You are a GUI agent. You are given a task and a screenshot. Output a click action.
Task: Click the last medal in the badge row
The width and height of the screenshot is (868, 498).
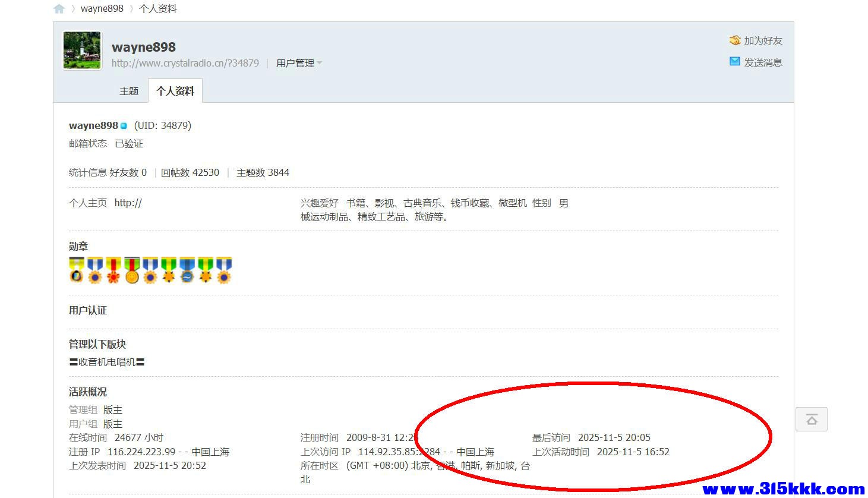[224, 270]
